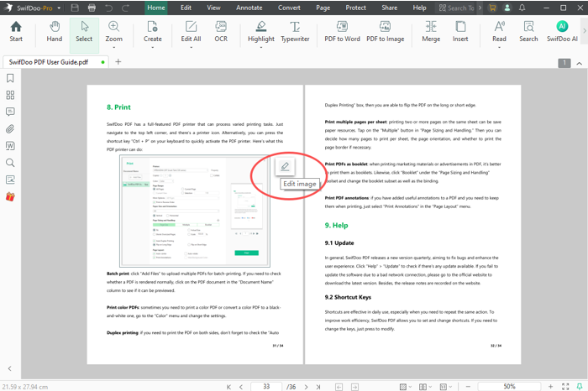Image resolution: width=588 pixels, height=391 pixels.
Task: Open the View tab
Action: pos(213,8)
